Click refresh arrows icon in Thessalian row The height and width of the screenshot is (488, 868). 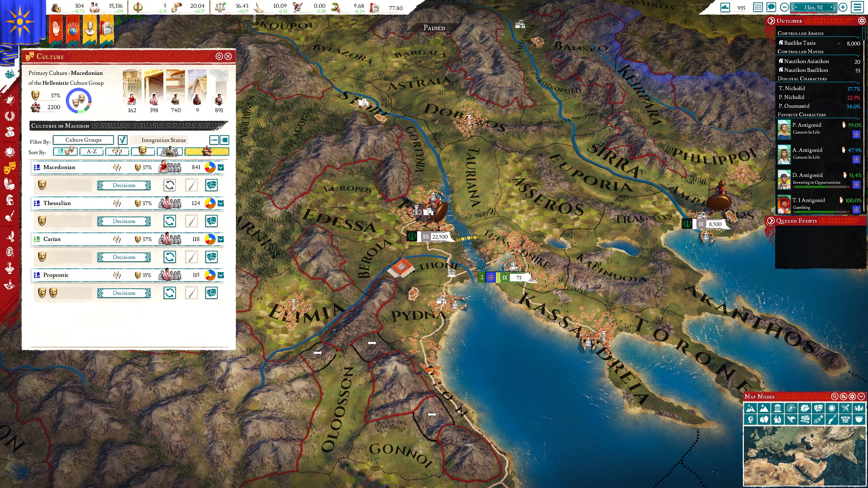click(x=170, y=221)
